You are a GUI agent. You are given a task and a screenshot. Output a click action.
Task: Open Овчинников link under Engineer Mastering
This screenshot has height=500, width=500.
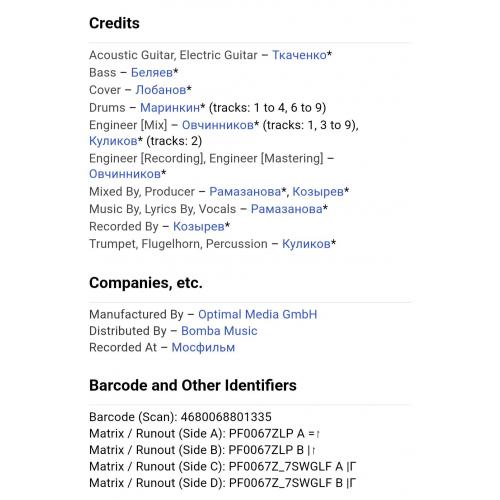tap(125, 174)
